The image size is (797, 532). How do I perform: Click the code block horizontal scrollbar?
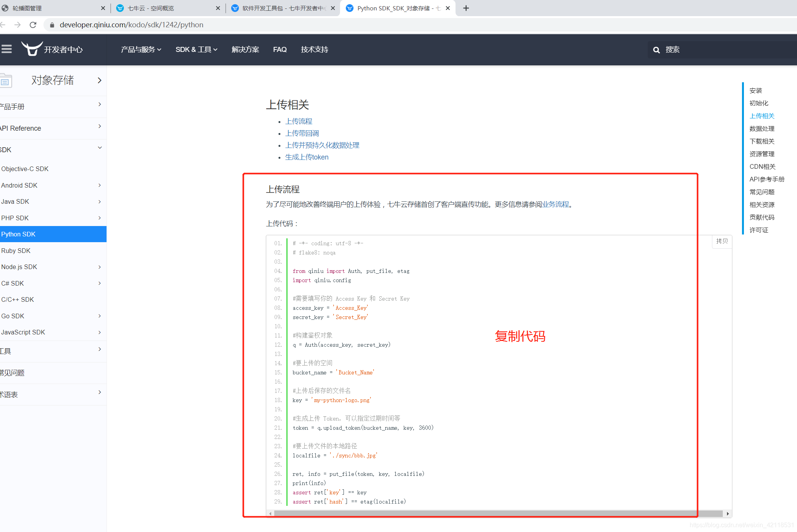click(499, 514)
